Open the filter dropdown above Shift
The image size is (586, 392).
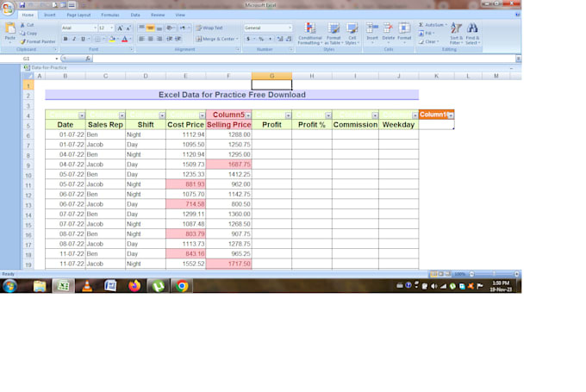tap(162, 115)
